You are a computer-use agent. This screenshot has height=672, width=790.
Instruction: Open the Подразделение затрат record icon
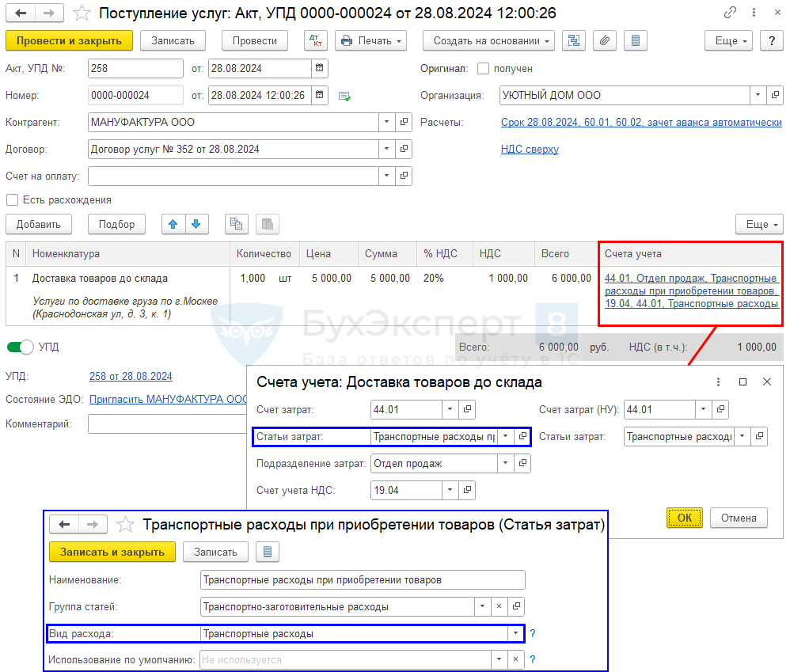click(522, 463)
